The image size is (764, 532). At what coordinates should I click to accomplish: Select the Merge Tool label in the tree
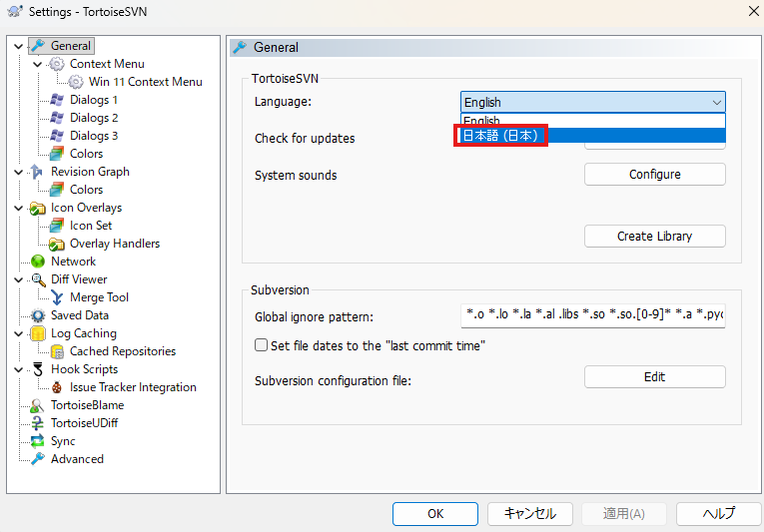pyautogui.click(x=99, y=297)
